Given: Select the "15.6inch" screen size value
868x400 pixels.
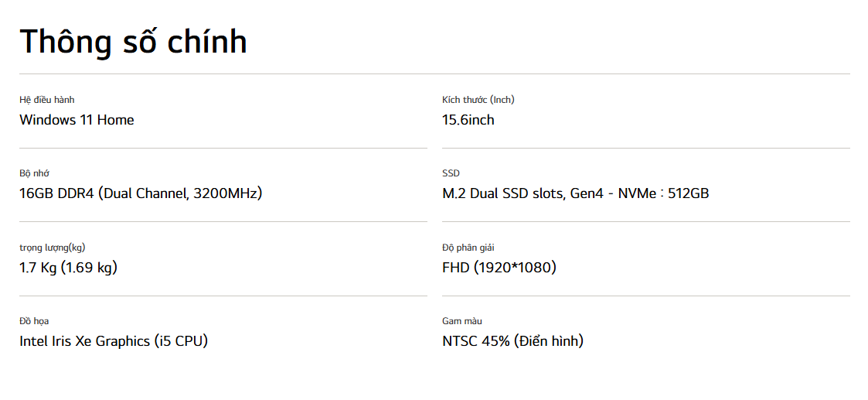Looking at the screenshot, I should pos(468,120).
